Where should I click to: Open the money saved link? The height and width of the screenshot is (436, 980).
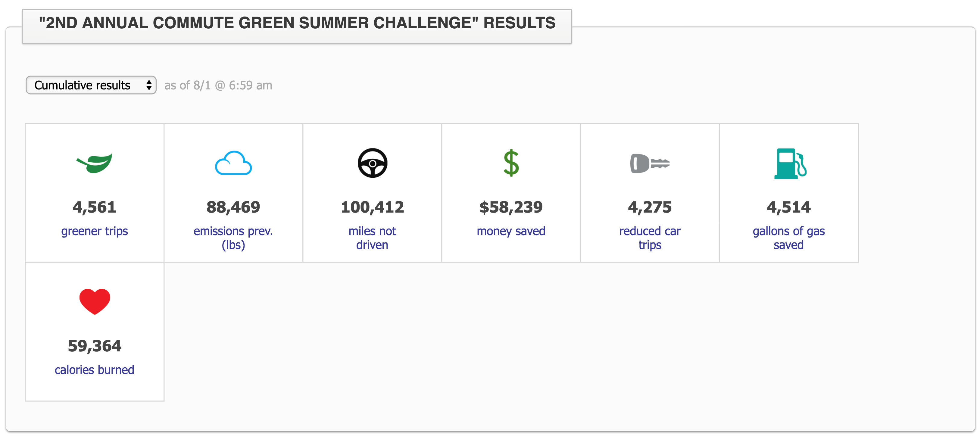coord(511,231)
